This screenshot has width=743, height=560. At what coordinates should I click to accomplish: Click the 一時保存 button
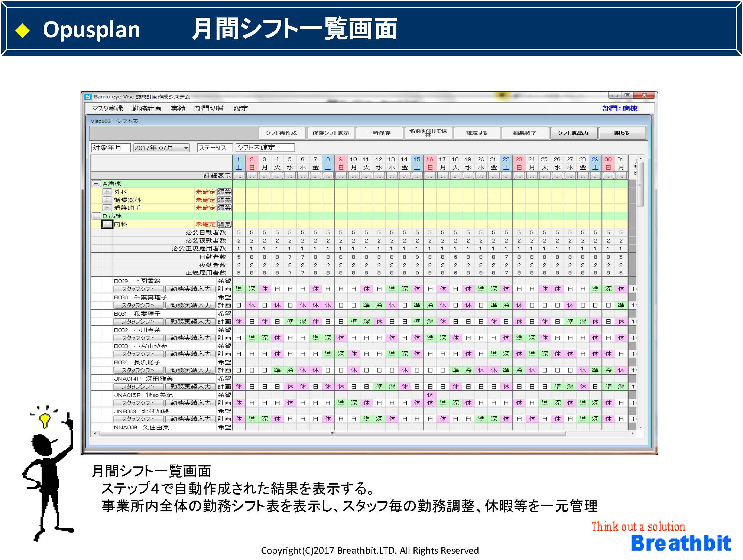379,133
